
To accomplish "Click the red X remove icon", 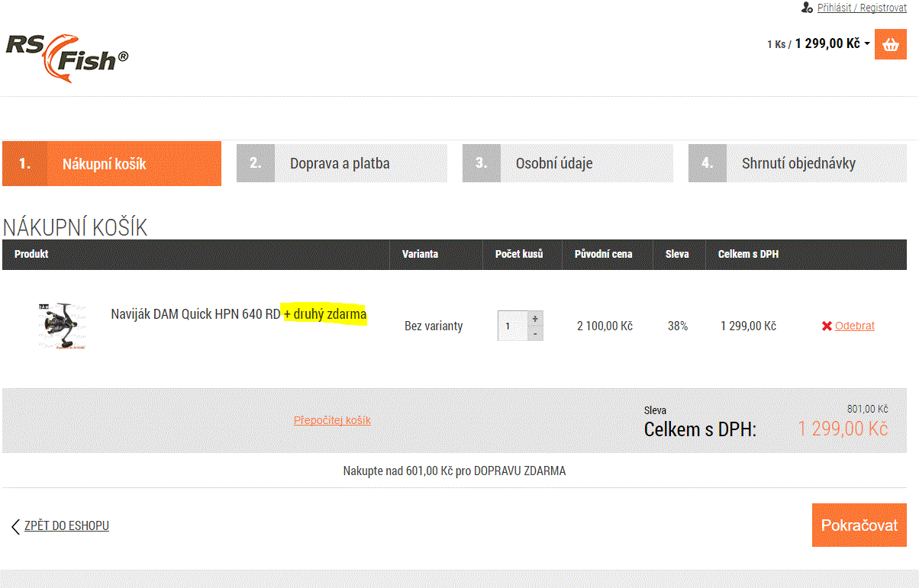I will click(827, 326).
